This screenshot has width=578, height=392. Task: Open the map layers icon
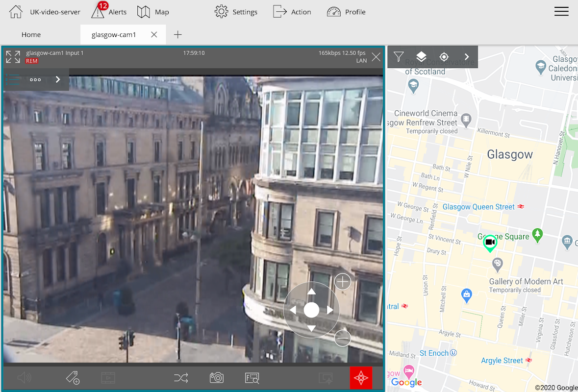(x=421, y=57)
